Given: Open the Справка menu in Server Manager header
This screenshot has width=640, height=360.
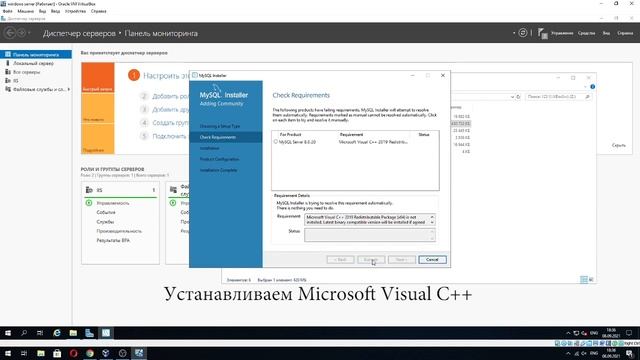Looking at the screenshot, I should 625,33.
